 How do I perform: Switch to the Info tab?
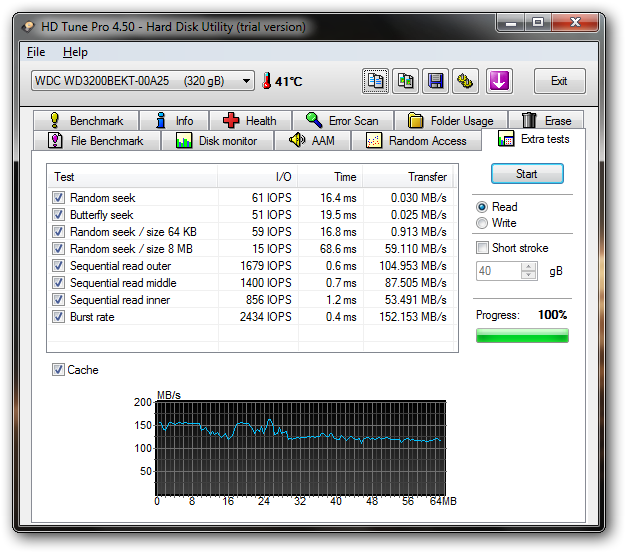tap(175, 121)
